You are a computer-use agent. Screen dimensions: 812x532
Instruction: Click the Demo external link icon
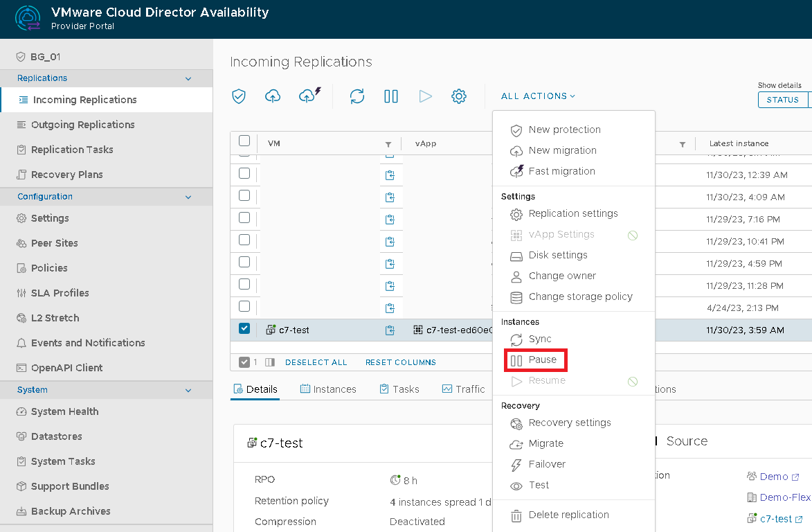(x=795, y=477)
